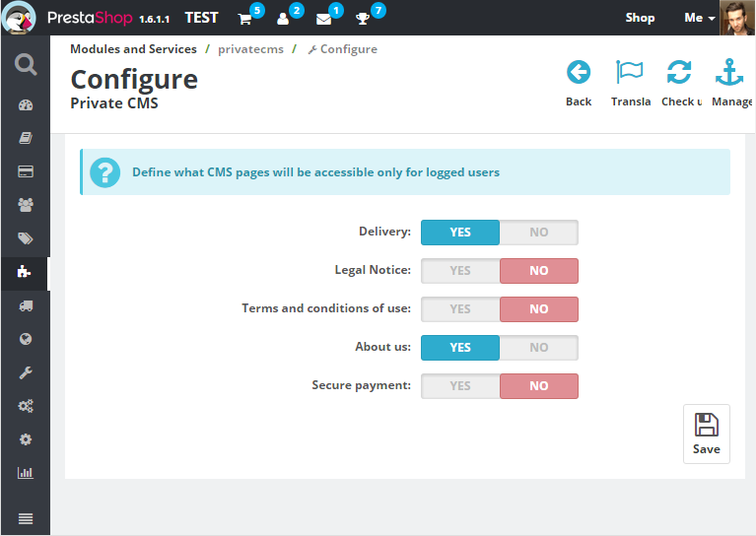
Task: Expand the sidebar with hamburger menu
Action: point(26,519)
